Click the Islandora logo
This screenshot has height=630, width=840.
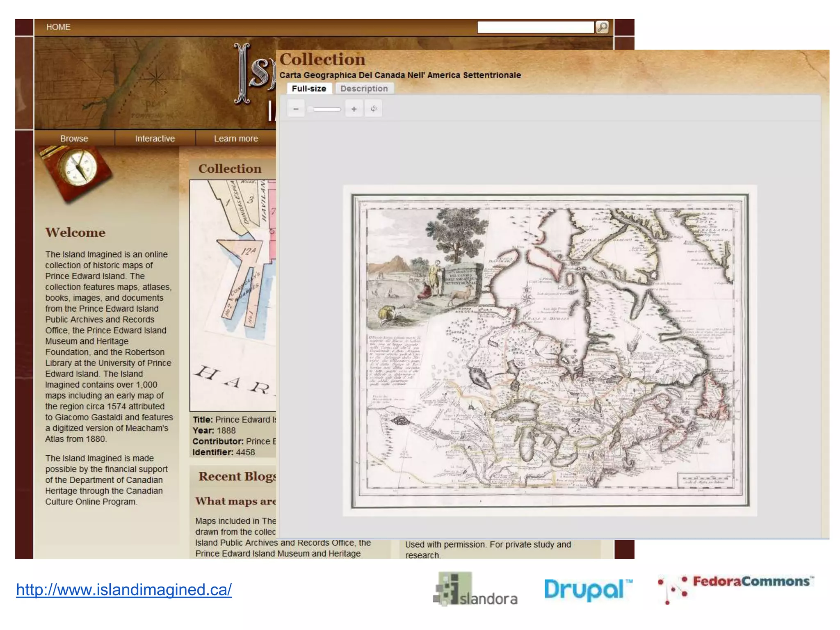(475, 589)
